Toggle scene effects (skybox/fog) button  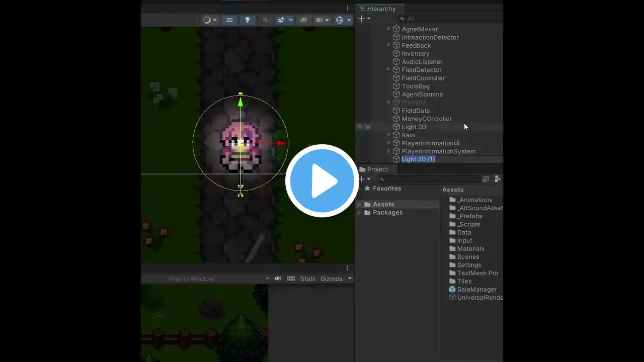point(281,20)
